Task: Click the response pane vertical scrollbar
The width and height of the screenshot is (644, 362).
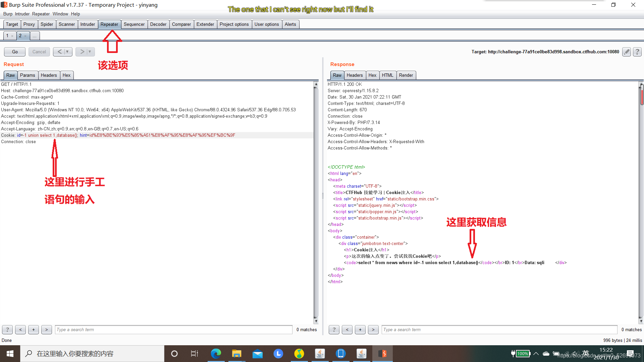Action: [x=641, y=203]
